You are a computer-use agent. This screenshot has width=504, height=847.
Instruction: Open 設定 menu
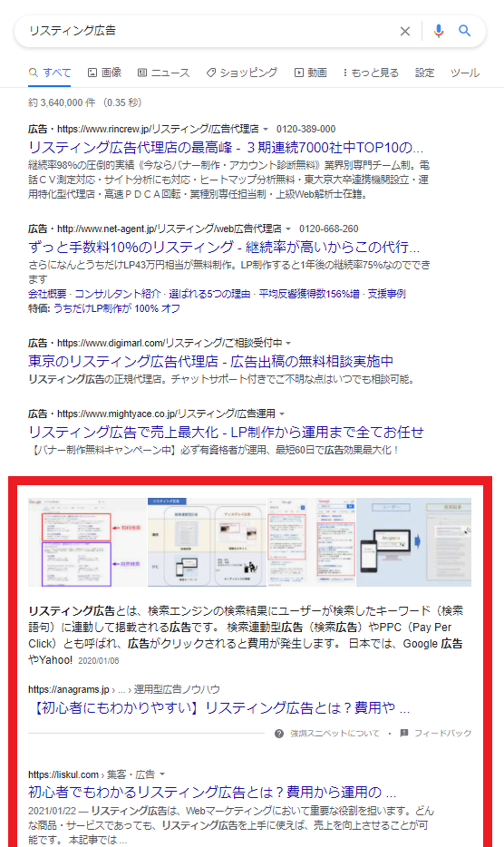coord(424,73)
